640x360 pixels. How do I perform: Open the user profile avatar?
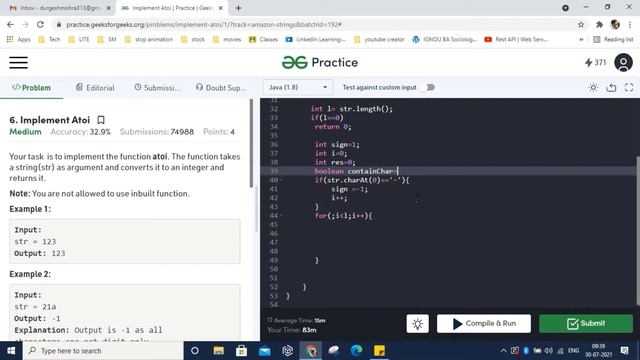pyautogui.click(x=623, y=62)
